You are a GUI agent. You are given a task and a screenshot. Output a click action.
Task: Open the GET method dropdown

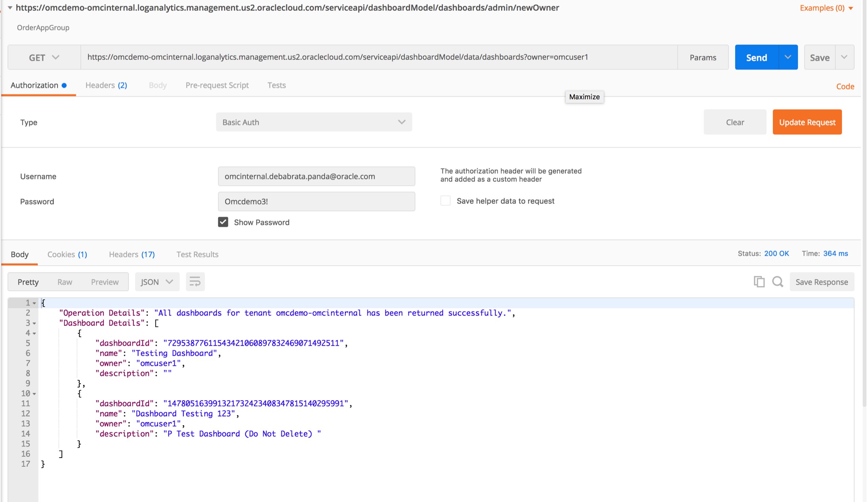[44, 57]
